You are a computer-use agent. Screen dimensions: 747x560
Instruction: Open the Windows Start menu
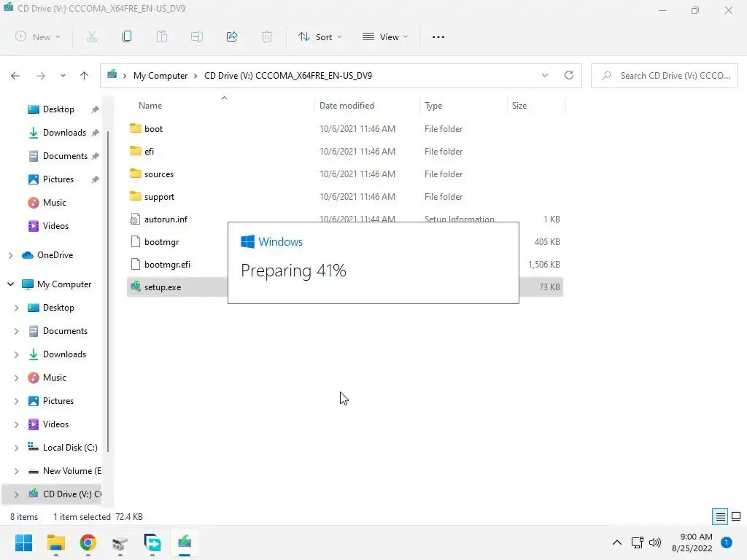tap(23, 542)
